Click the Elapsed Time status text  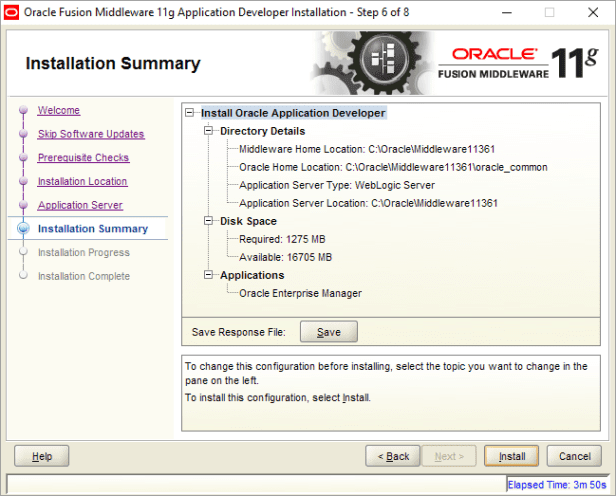[x=557, y=485]
